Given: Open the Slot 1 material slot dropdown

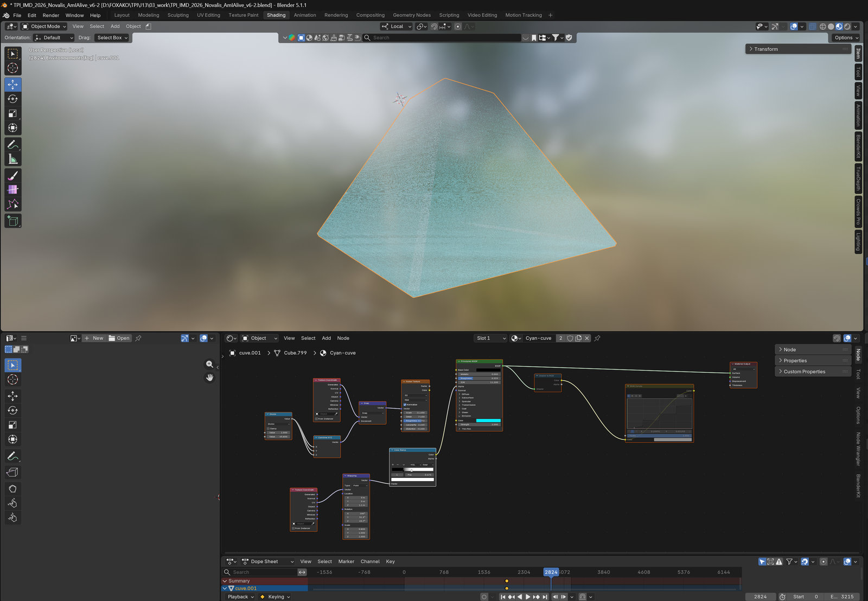Looking at the screenshot, I should [x=490, y=338].
